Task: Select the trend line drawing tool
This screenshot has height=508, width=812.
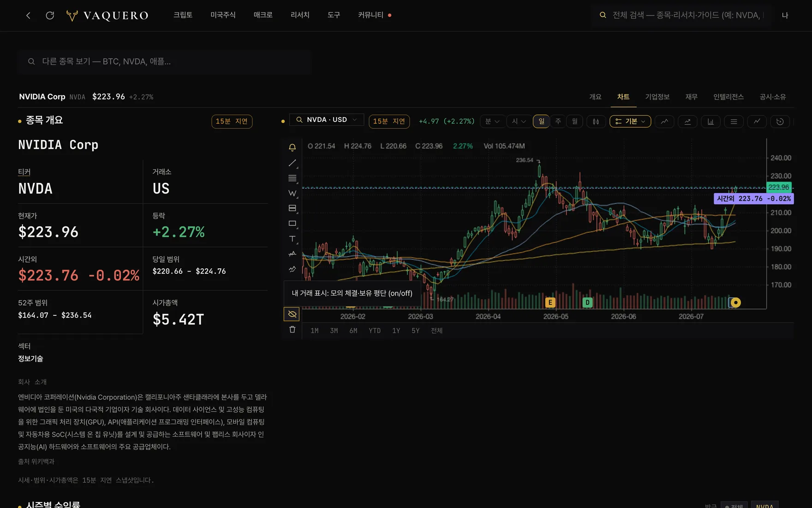Action: [292, 163]
